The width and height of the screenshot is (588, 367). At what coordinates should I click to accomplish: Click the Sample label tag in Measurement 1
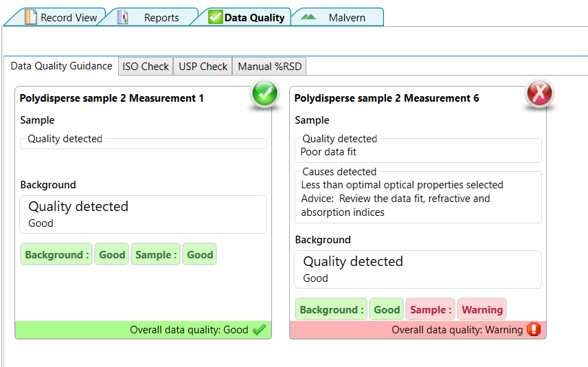point(156,254)
